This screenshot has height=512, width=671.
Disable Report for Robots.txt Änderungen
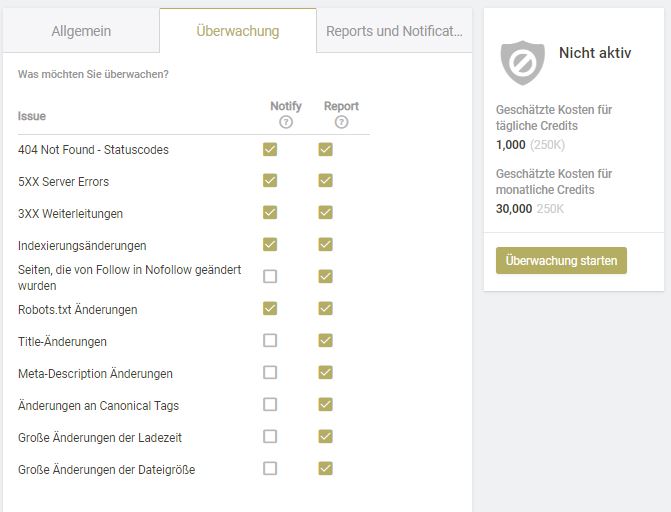[x=325, y=309]
